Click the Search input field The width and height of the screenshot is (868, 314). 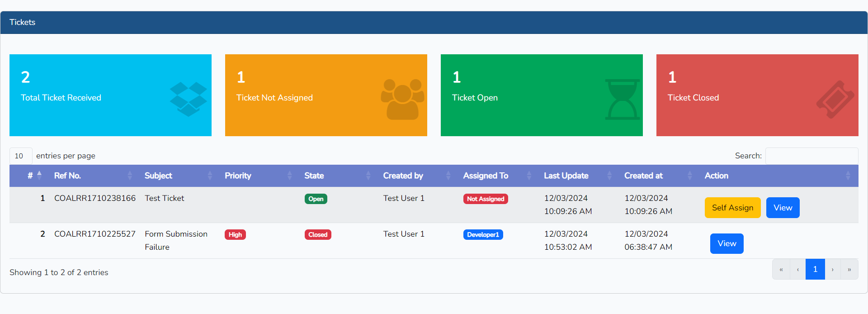(x=811, y=156)
